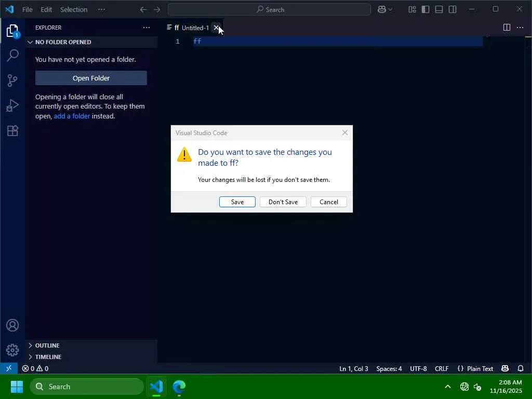Expand the TIMELINE section
The width and height of the screenshot is (532, 399).
tap(91, 357)
